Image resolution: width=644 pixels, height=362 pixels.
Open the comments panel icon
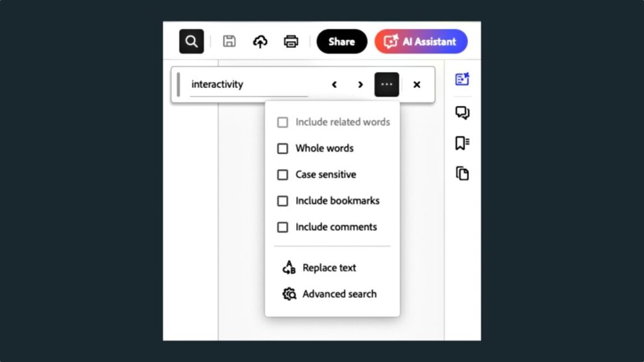coord(462,112)
